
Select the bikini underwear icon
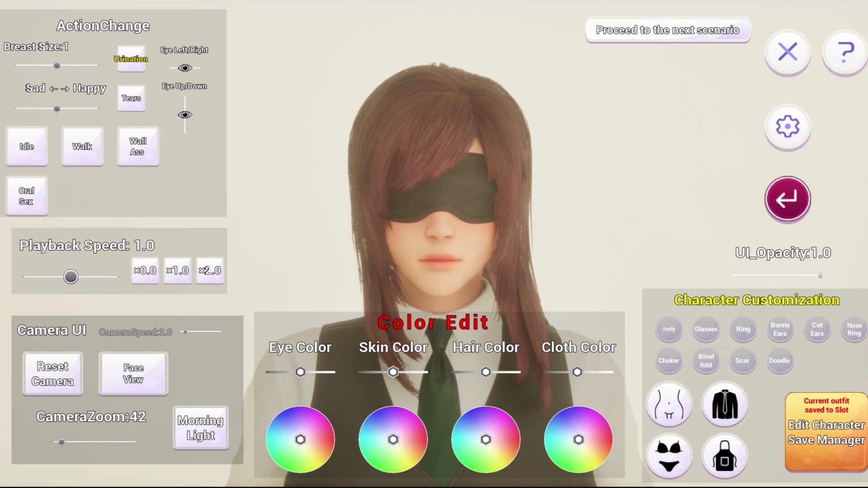pos(669,455)
